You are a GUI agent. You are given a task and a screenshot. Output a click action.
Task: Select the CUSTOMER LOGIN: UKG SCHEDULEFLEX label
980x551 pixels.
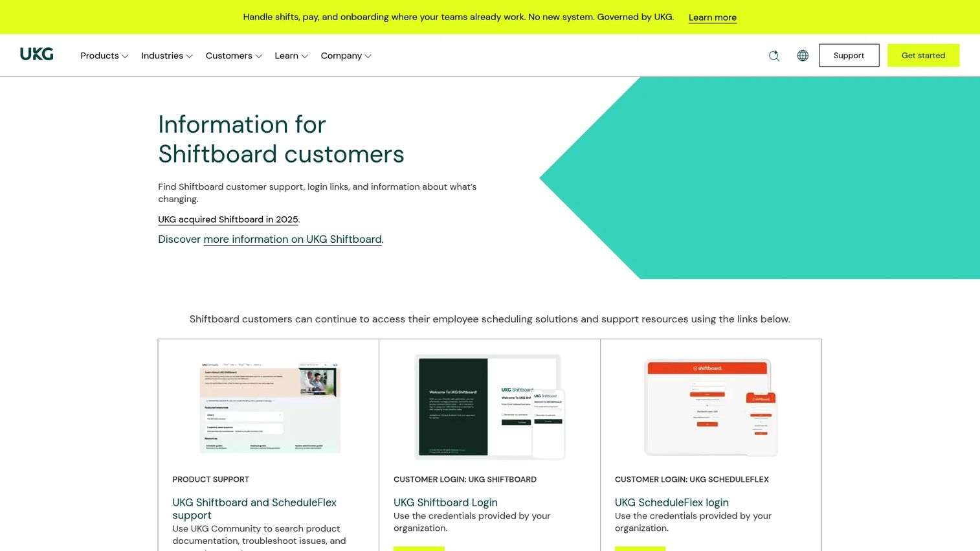coord(691,480)
